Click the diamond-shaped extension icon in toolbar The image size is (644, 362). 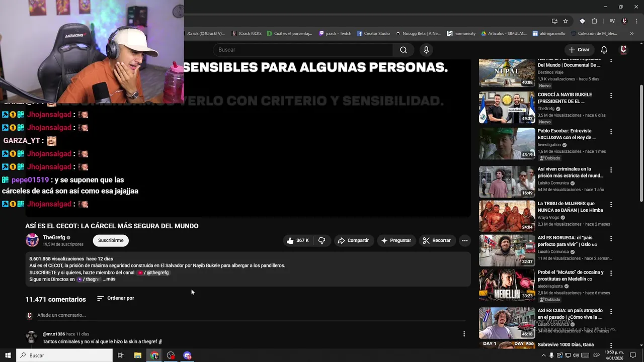click(582, 21)
